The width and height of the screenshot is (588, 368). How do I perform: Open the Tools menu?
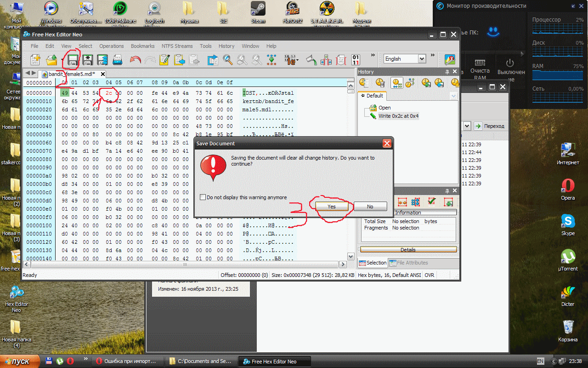pos(206,46)
